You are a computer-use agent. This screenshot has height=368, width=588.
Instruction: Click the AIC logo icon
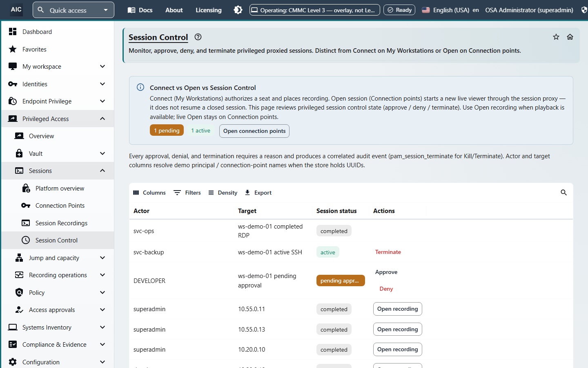coord(16,9)
